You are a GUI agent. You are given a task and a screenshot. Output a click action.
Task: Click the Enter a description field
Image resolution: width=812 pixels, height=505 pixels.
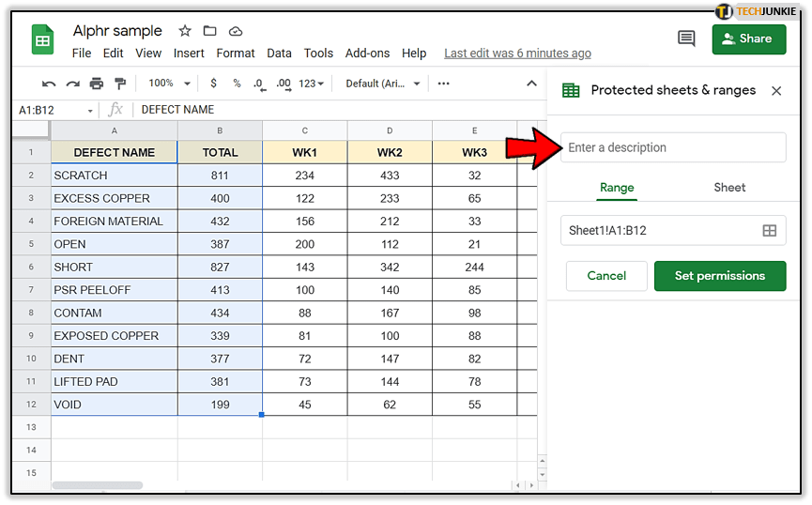click(x=673, y=147)
